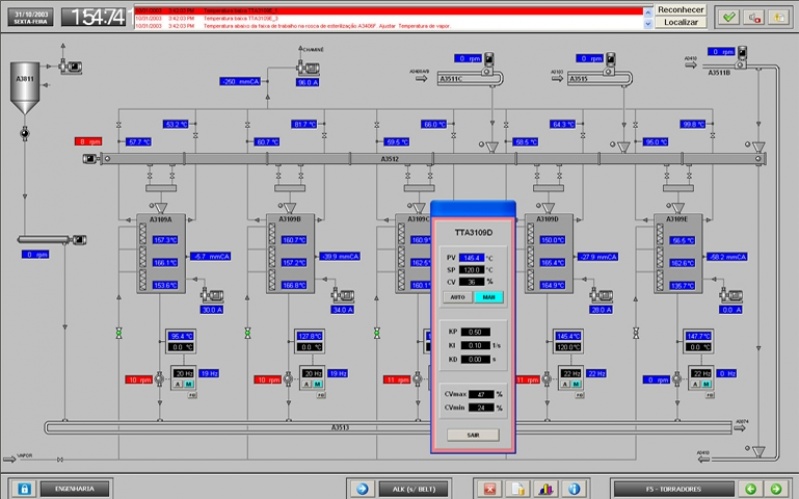799x499 pixels.
Task: Click the blue padlock login icon
Action: tap(24, 489)
